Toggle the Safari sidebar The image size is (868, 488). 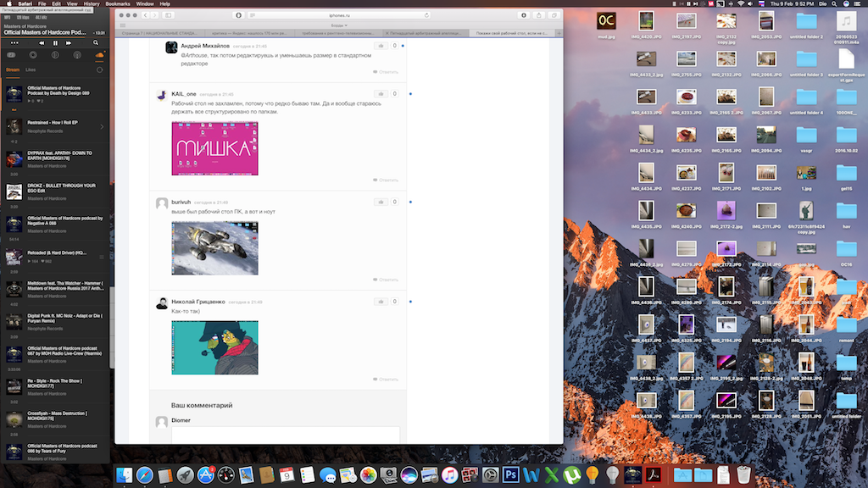point(169,15)
